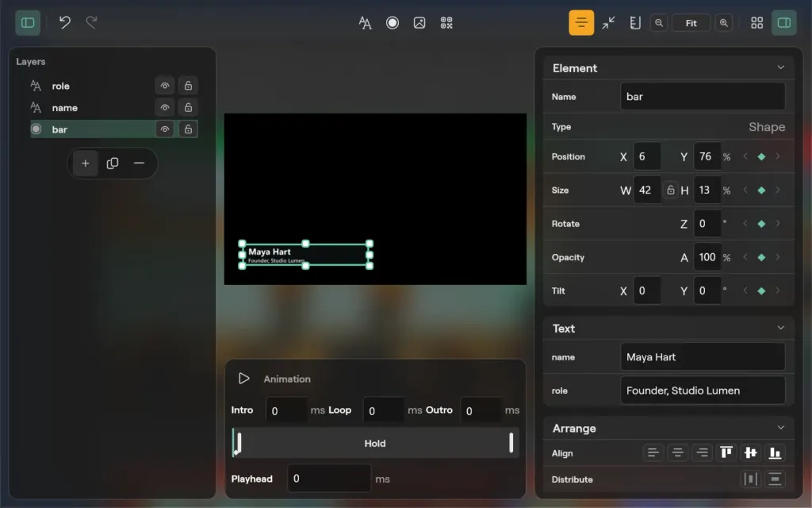The height and width of the screenshot is (508, 812).
Task: Zoom in on the canvas
Action: (724, 23)
